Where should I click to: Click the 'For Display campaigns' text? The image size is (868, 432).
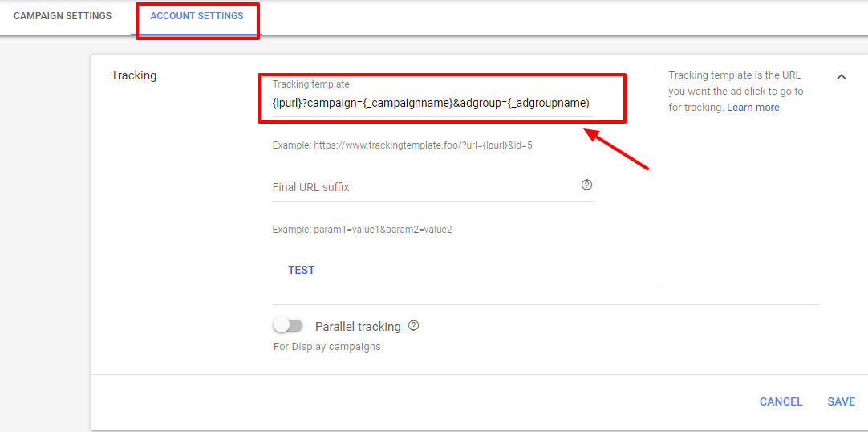(327, 347)
